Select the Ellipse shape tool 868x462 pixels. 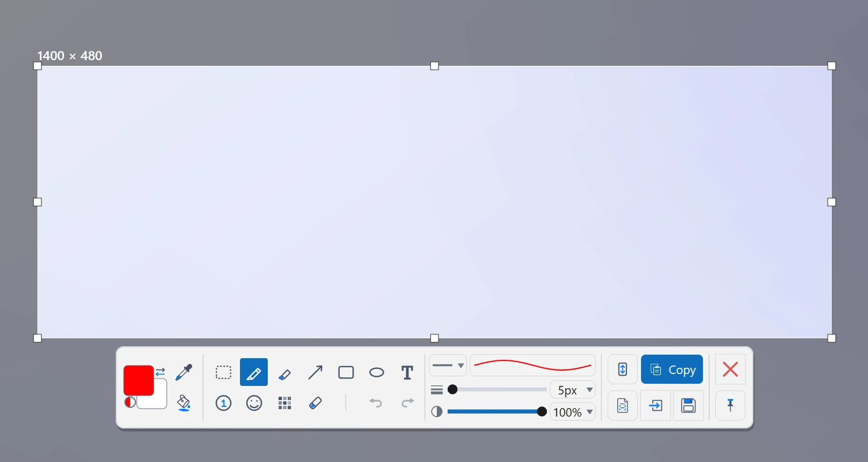coord(377,372)
